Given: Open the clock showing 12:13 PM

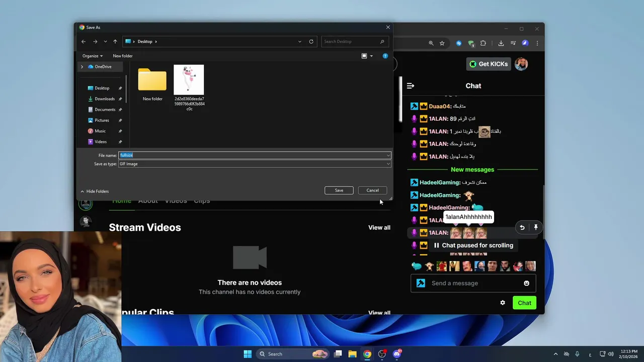Looking at the screenshot, I should click(629, 354).
